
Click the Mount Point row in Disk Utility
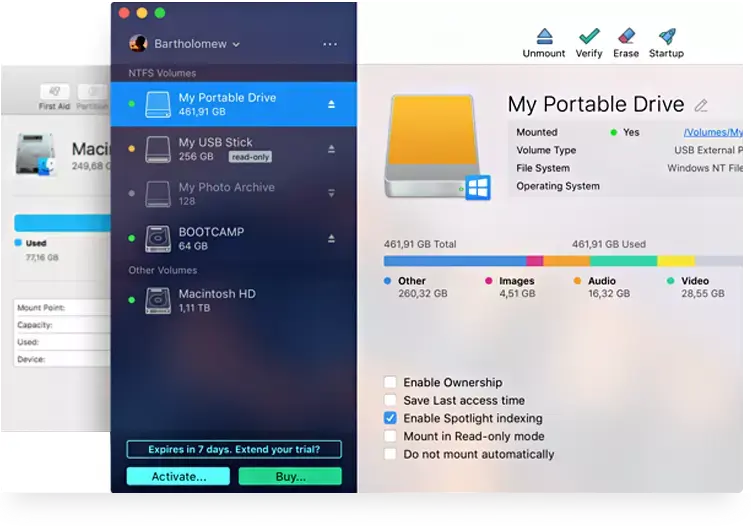pyautogui.click(x=63, y=307)
